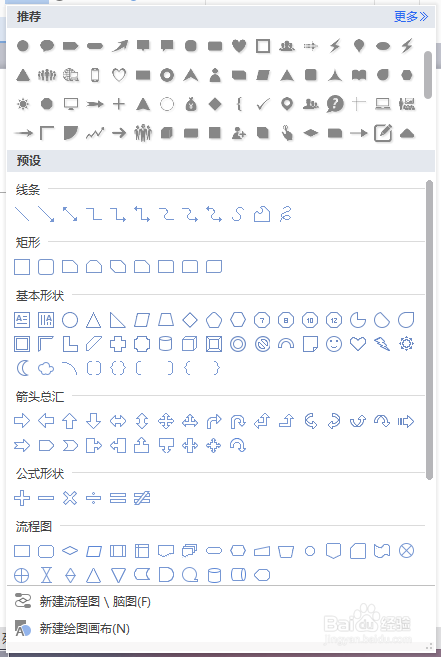Click the recommended section scrollbar
Viewport: 441px width, 657px height.
pyautogui.click(x=428, y=75)
